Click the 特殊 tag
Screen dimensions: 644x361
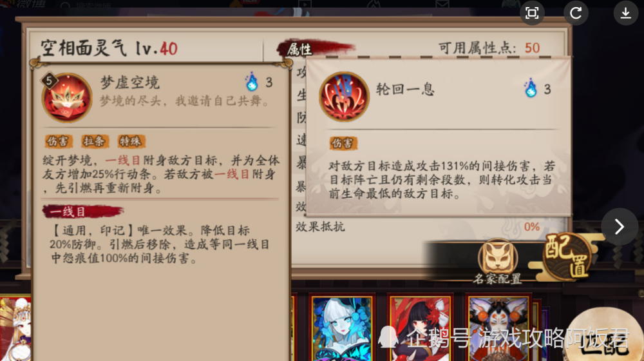click(131, 141)
